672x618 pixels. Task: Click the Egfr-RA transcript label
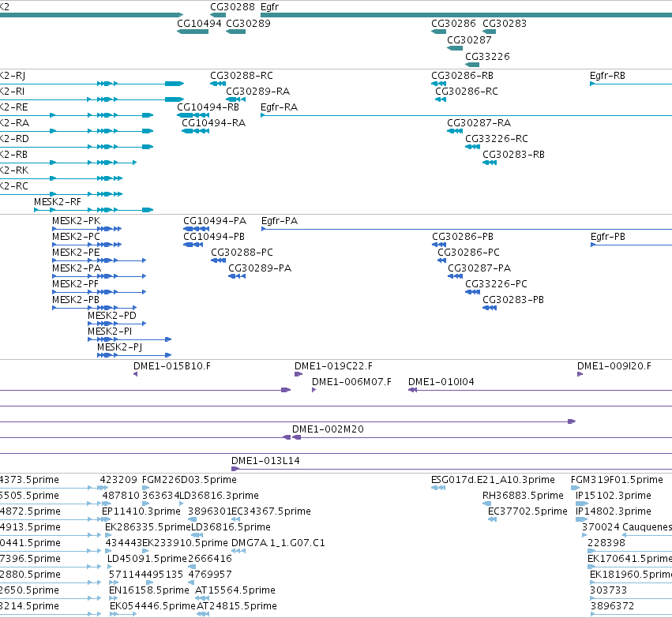point(279,107)
